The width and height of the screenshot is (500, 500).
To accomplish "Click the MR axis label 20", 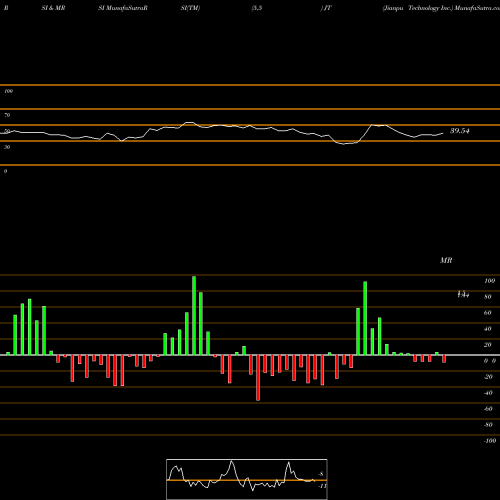I will tap(488, 345).
